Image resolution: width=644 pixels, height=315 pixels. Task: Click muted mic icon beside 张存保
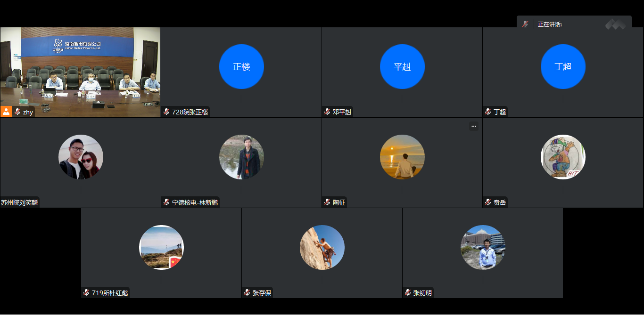tap(247, 293)
